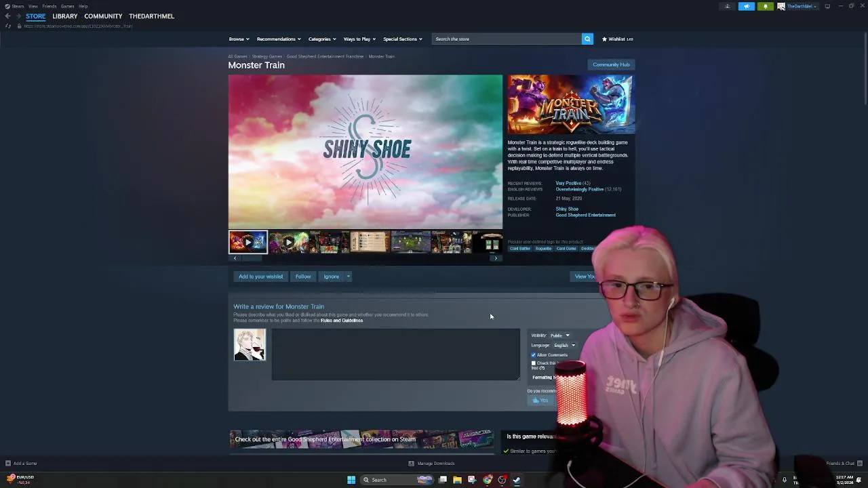The height and width of the screenshot is (488, 868).
Task: Toggle the 'Check this' free product checkbox
Action: (x=534, y=363)
